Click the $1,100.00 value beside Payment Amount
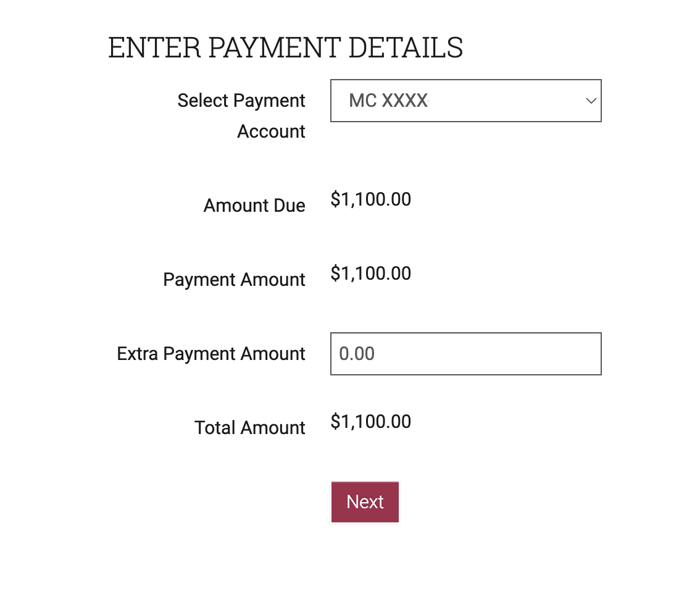The width and height of the screenshot is (700, 594). click(x=370, y=274)
